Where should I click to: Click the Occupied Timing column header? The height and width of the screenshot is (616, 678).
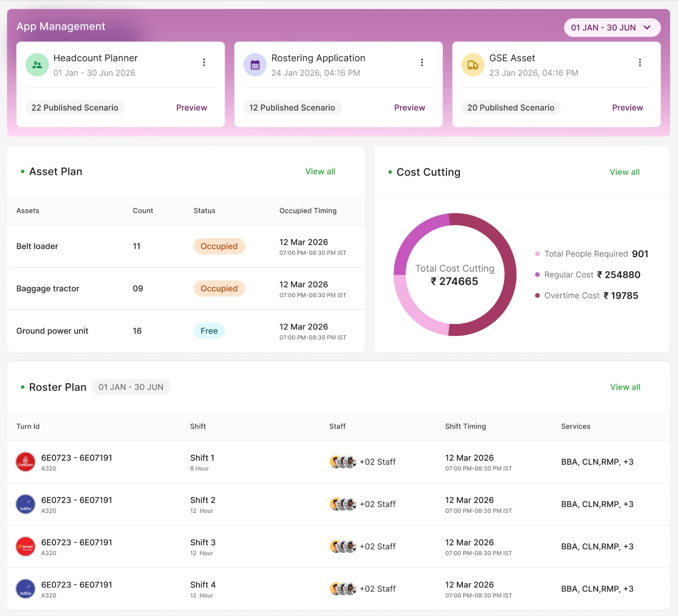click(x=308, y=211)
